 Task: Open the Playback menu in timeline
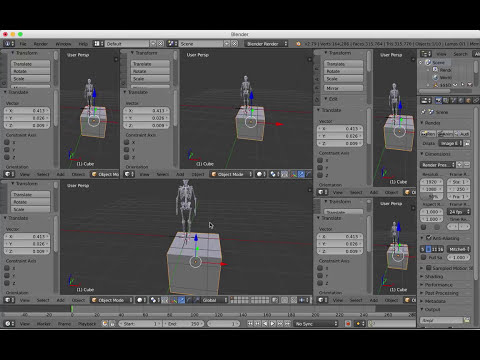pyautogui.click(x=87, y=324)
